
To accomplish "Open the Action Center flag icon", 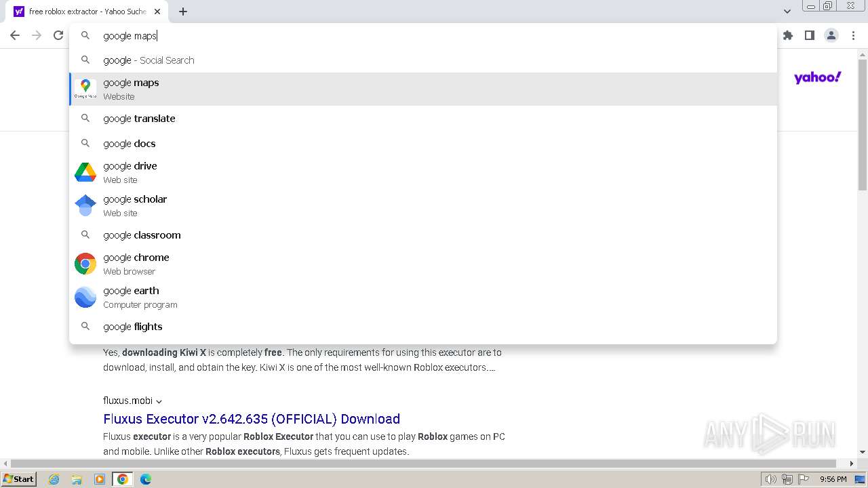I will click(804, 479).
